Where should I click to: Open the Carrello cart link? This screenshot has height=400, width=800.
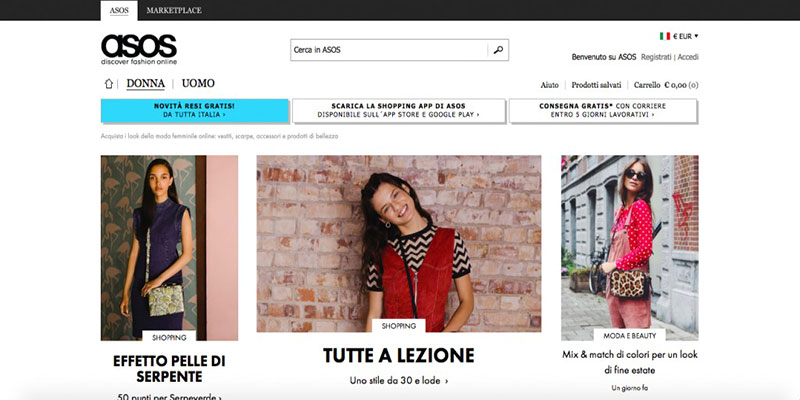click(666, 85)
